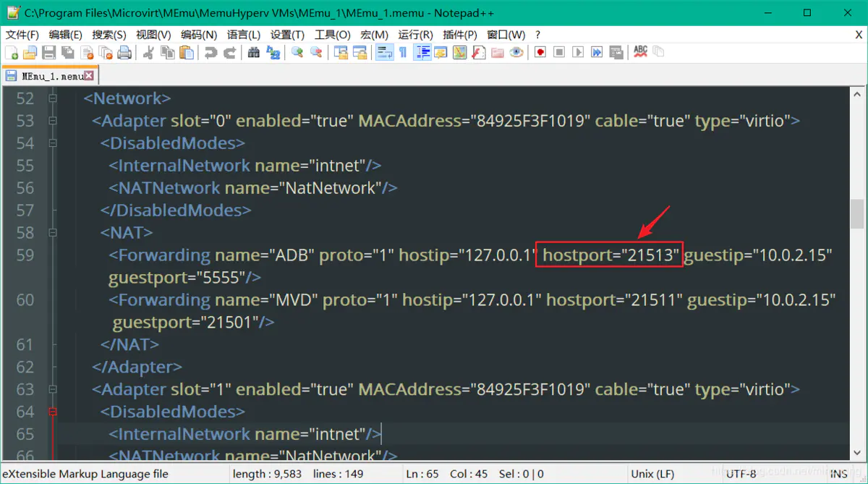The image size is (868, 484).
Task: Collapse the Adapter slot 1 fold at line 63
Action: [52, 390]
